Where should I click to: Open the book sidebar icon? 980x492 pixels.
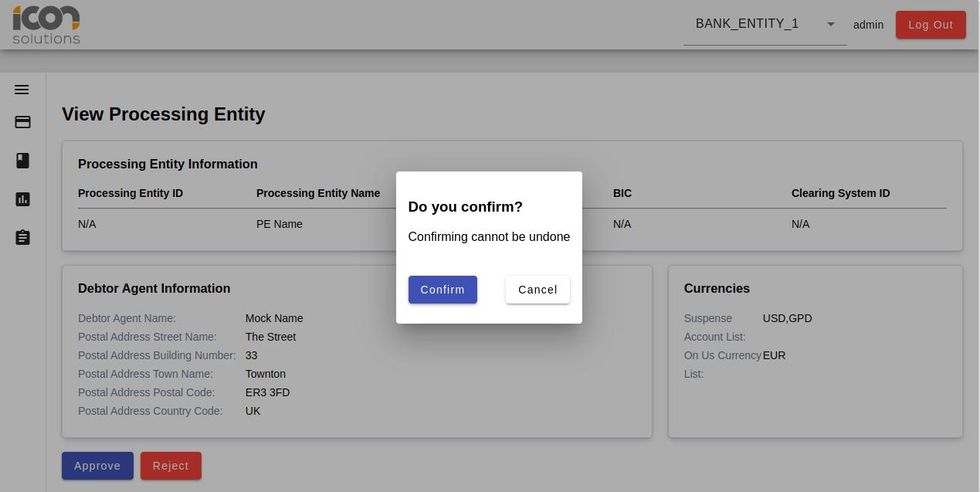pyautogui.click(x=22, y=161)
